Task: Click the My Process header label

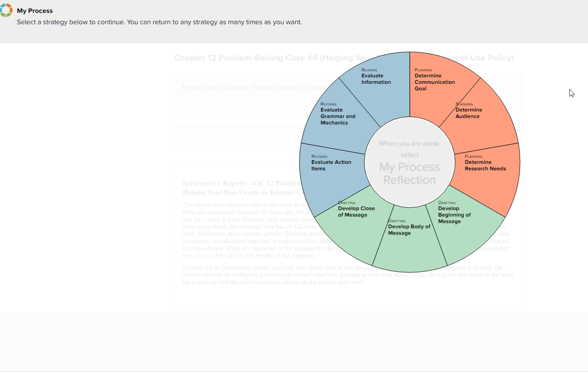Action: click(35, 10)
